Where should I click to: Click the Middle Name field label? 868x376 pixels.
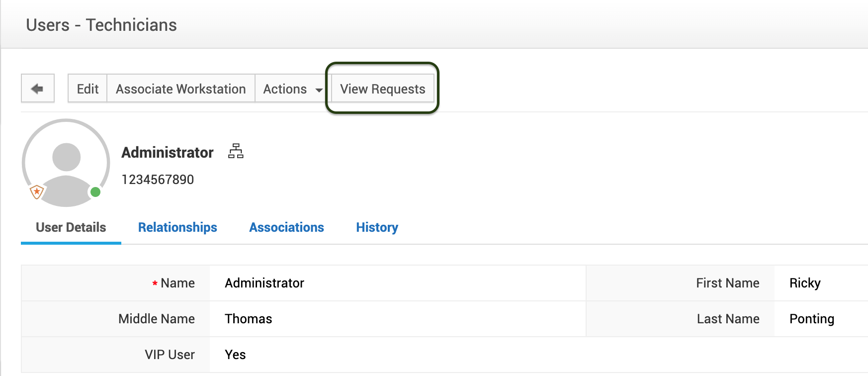[157, 319]
